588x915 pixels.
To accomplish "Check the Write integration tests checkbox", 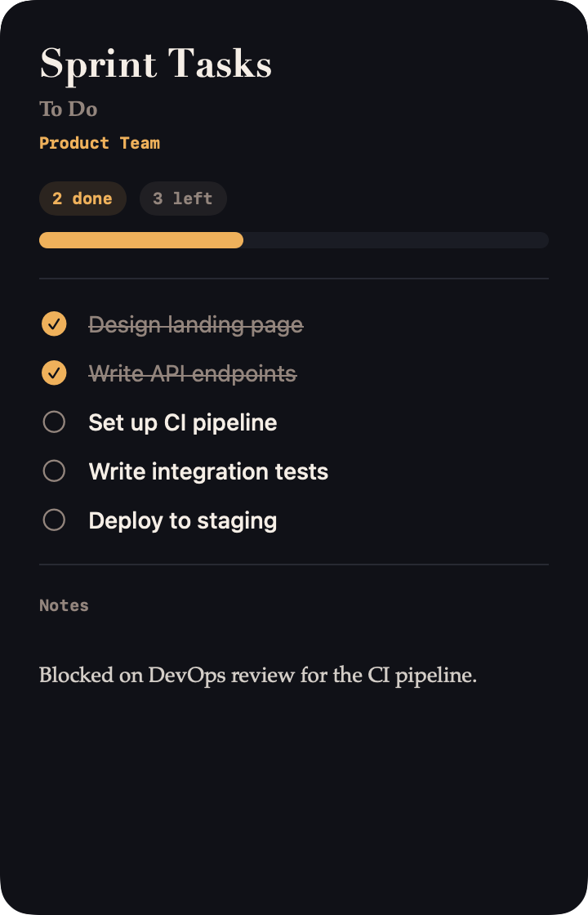I will point(54,471).
